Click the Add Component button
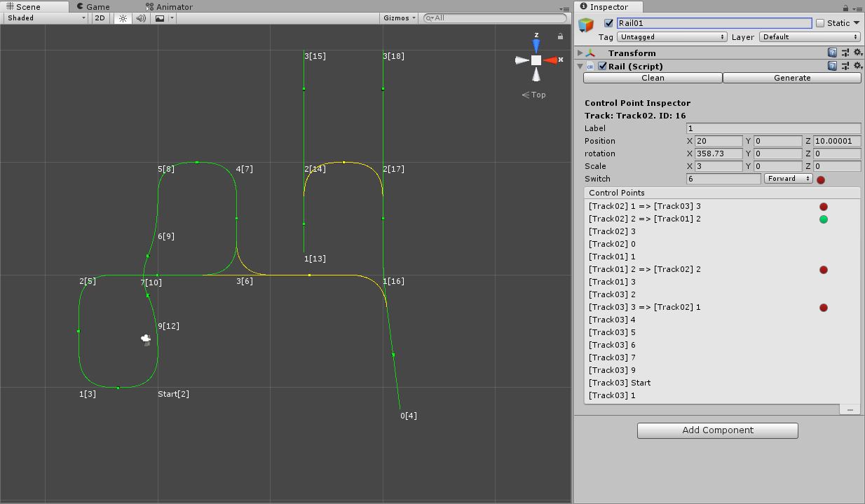 (718, 430)
